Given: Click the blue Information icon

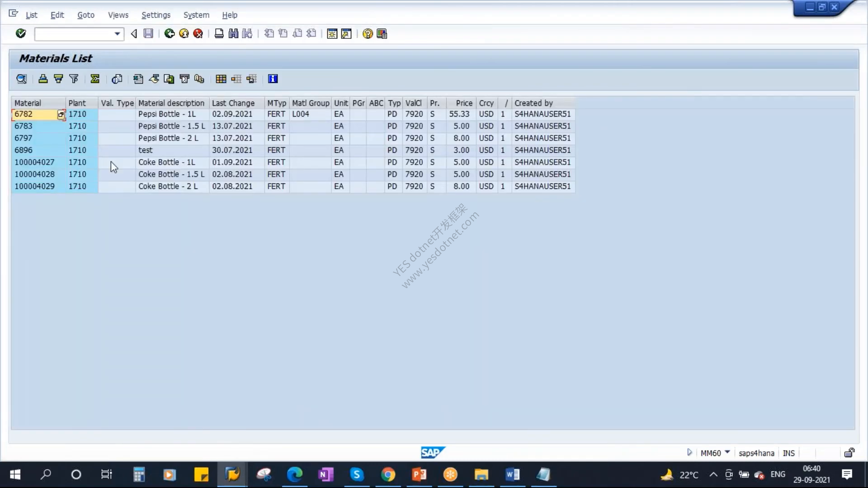Looking at the screenshot, I should (x=273, y=79).
